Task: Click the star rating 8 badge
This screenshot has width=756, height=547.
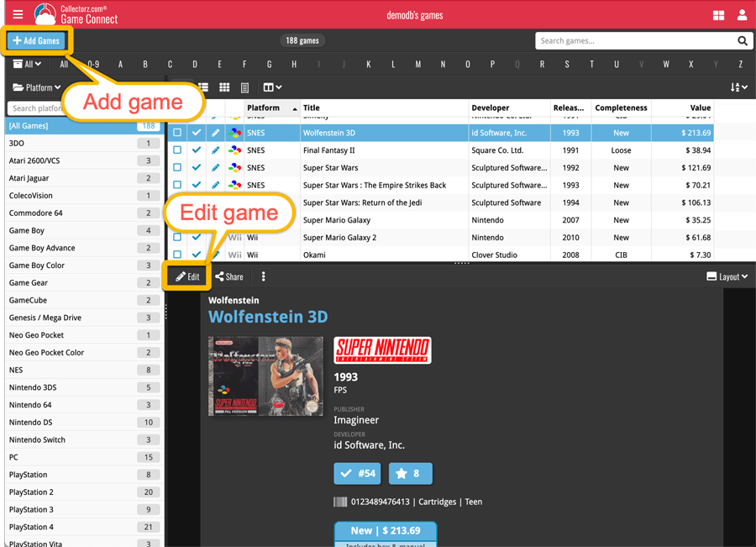Action: [x=410, y=474]
